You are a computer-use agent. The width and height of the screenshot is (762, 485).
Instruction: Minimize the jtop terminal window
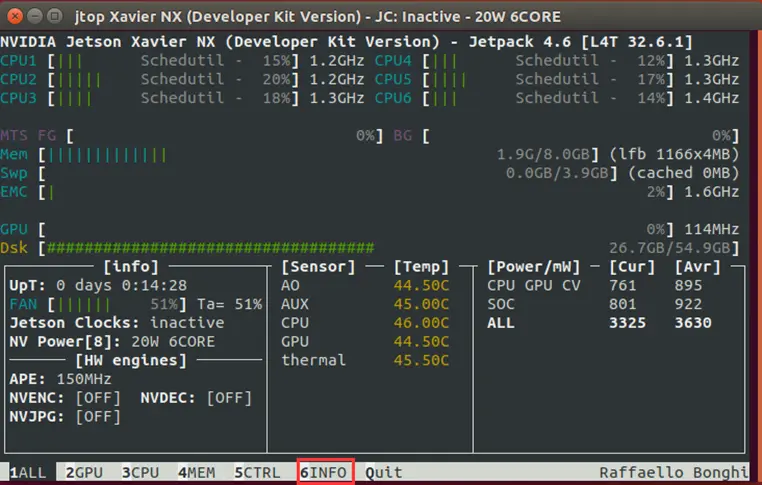click(35, 16)
